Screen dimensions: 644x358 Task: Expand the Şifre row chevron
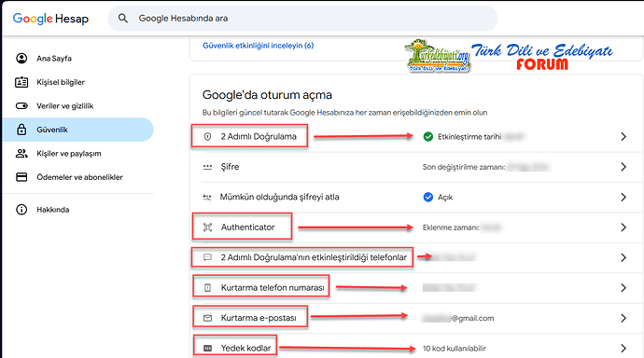(x=623, y=167)
